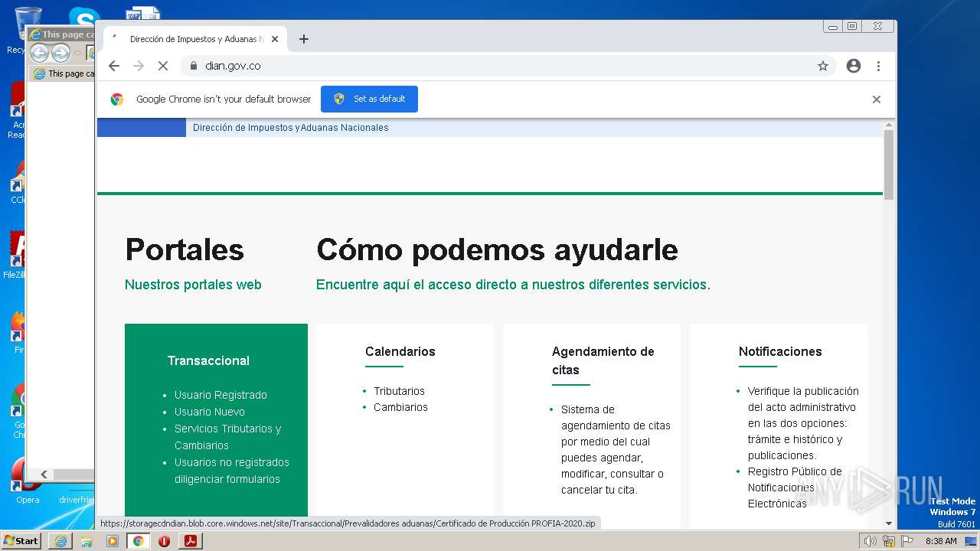Click the Calendarios heading

(x=400, y=351)
